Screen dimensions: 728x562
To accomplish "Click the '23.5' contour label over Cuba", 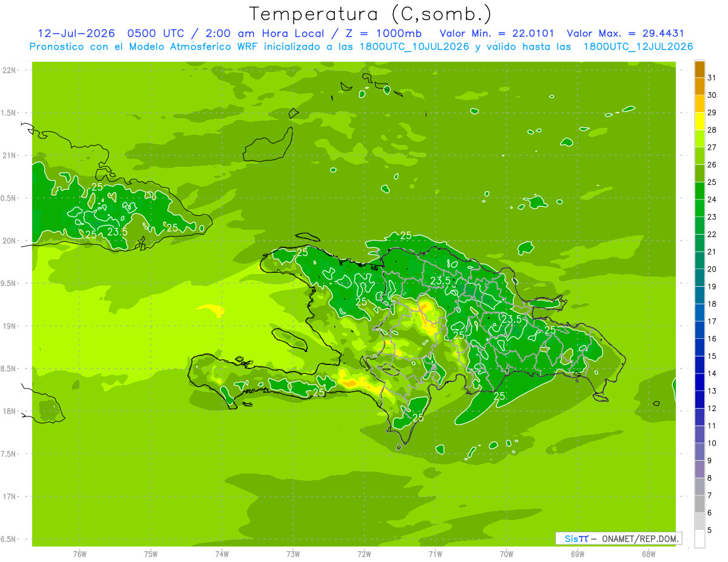I will 117,232.
